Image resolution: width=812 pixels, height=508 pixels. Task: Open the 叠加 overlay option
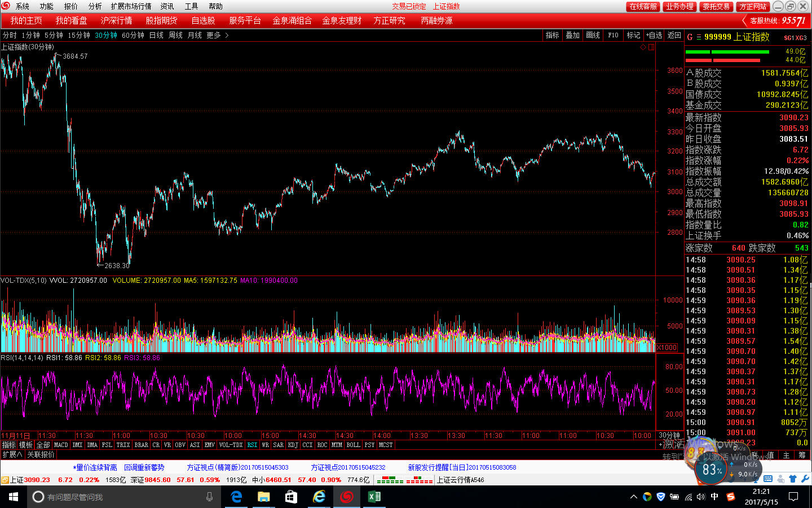[573, 35]
